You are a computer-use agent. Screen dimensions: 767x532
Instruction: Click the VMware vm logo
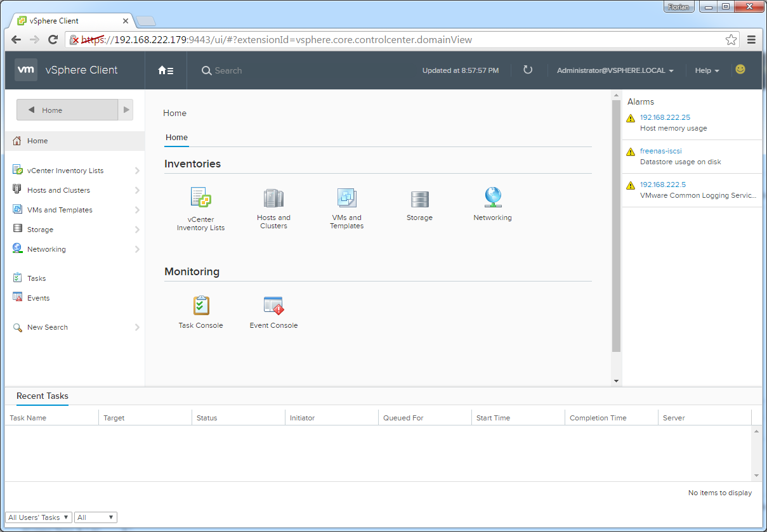pyautogui.click(x=25, y=70)
